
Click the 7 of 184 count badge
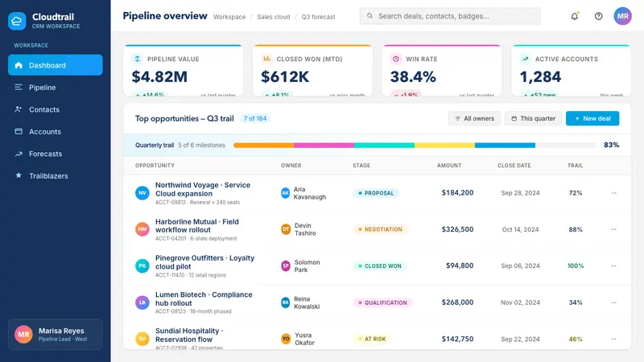[x=255, y=118]
